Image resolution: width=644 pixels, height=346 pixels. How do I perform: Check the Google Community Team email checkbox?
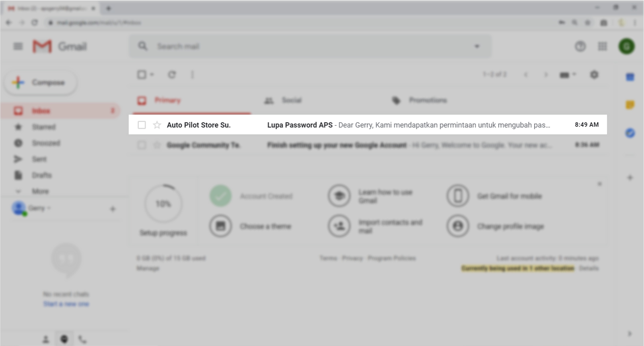(142, 145)
